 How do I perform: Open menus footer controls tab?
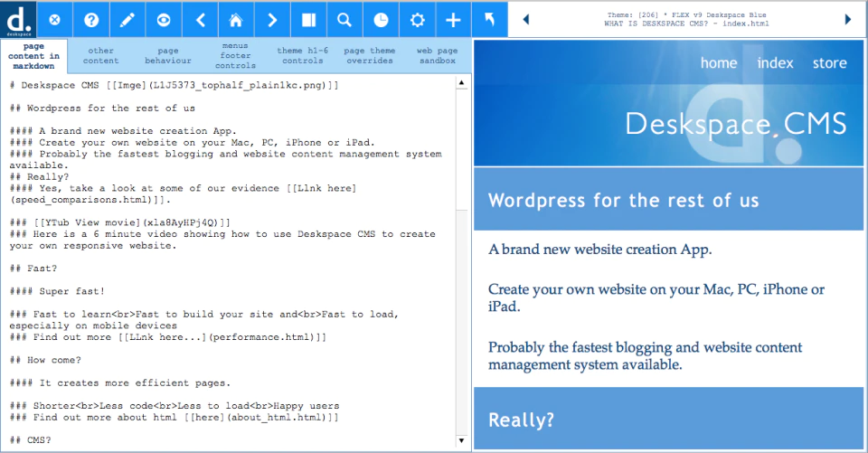235,55
